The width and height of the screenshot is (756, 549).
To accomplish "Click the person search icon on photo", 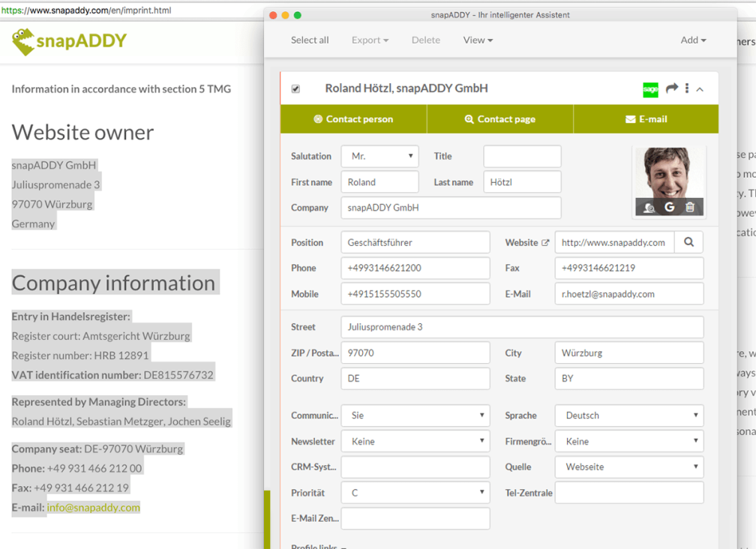I will 649,208.
